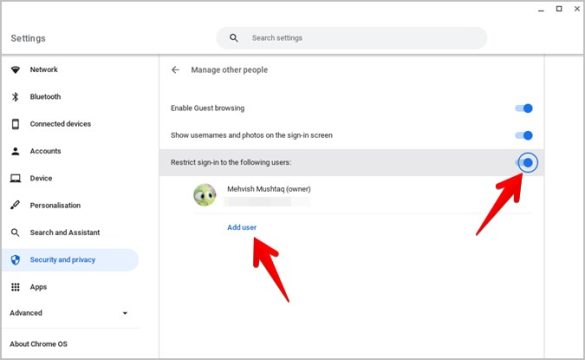
Task: Click the Security and privacy shield icon
Action: pyautogui.click(x=15, y=260)
